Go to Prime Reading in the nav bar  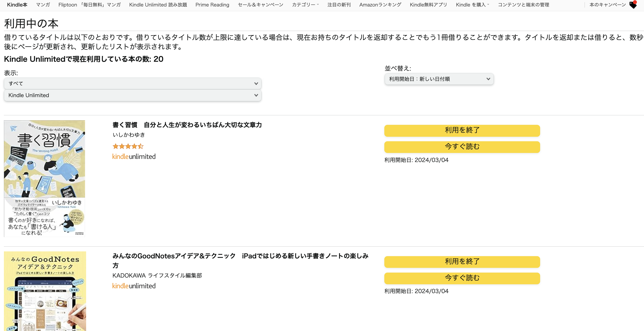tap(212, 5)
